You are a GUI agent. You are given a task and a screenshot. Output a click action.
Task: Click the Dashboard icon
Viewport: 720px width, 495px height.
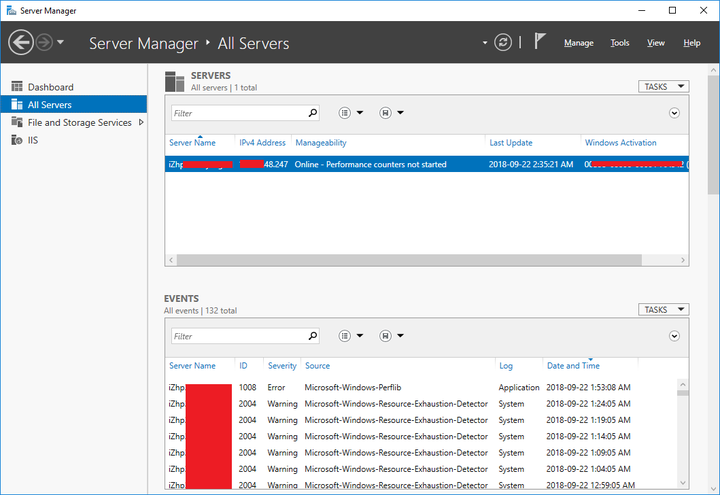(17, 86)
